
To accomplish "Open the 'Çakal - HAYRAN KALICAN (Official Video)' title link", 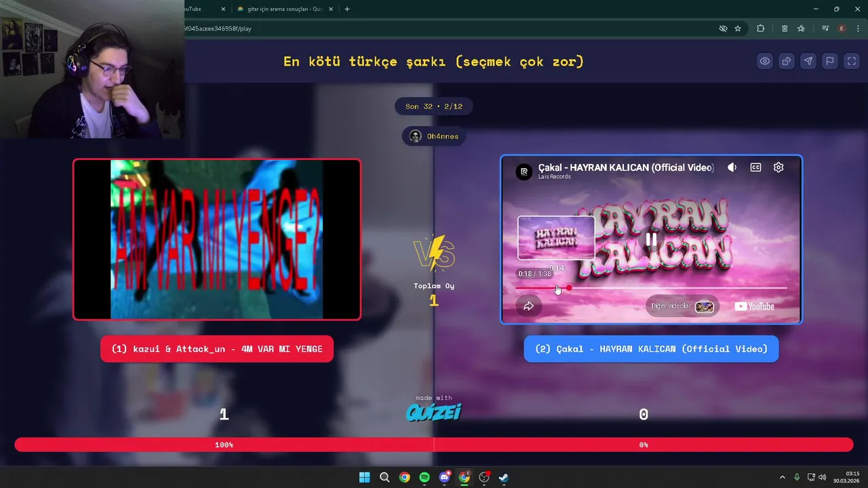I will coord(626,167).
